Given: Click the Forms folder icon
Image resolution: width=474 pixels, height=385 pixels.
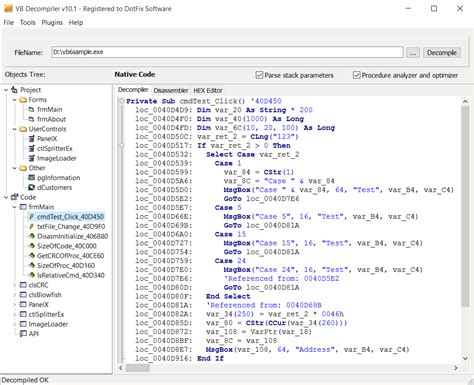Looking at the screenshot, I should coord(23,100).
